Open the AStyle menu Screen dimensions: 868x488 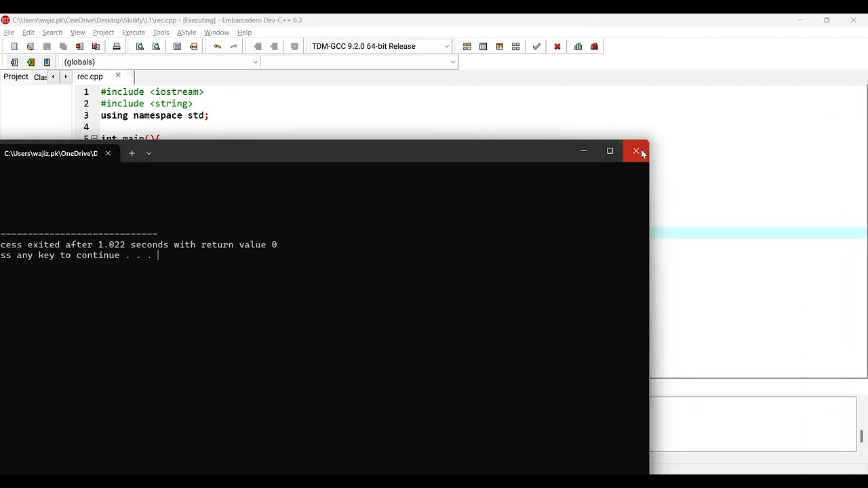(186, 33)
